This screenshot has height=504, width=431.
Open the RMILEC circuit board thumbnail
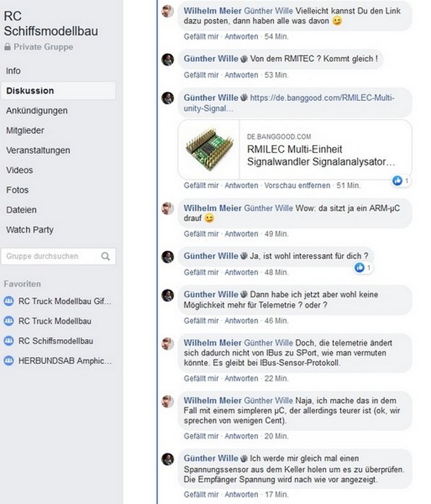click(209, 149)
